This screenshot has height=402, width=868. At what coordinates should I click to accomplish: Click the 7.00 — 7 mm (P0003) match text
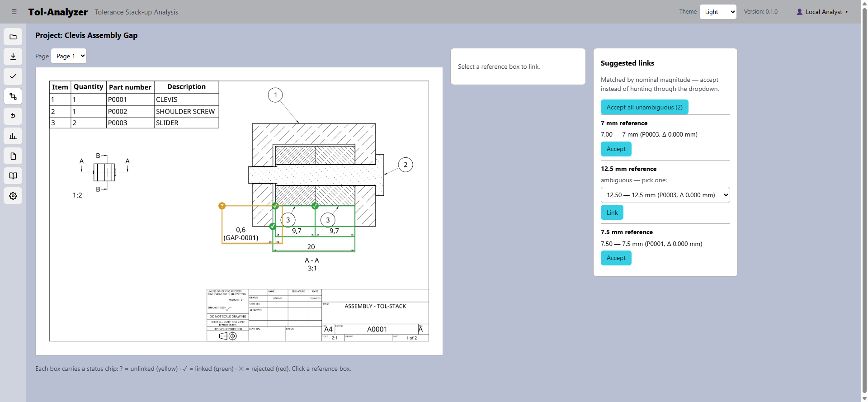[x=649, y=134]
